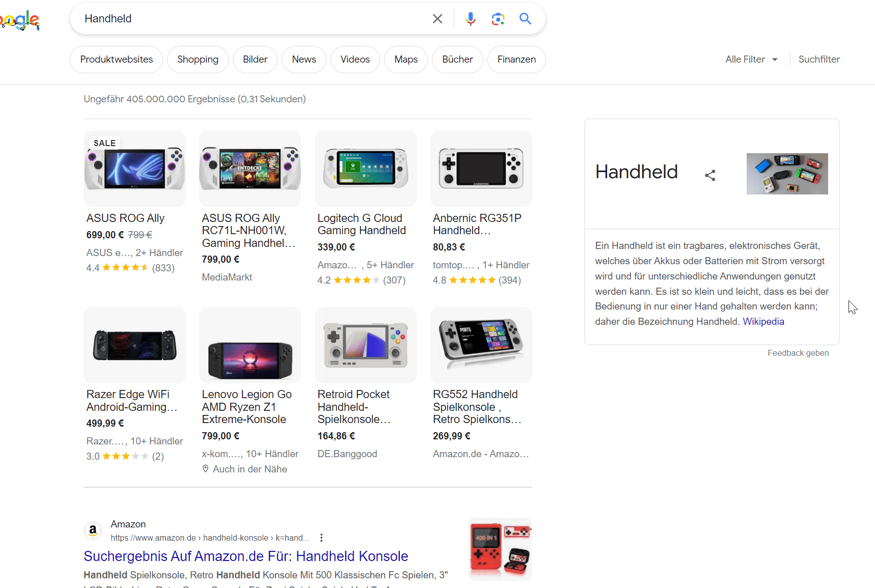Screen dimensions: 875x588
Task: Open the knowledge panel handheld consoles image
Action: (x=787, y=174)
